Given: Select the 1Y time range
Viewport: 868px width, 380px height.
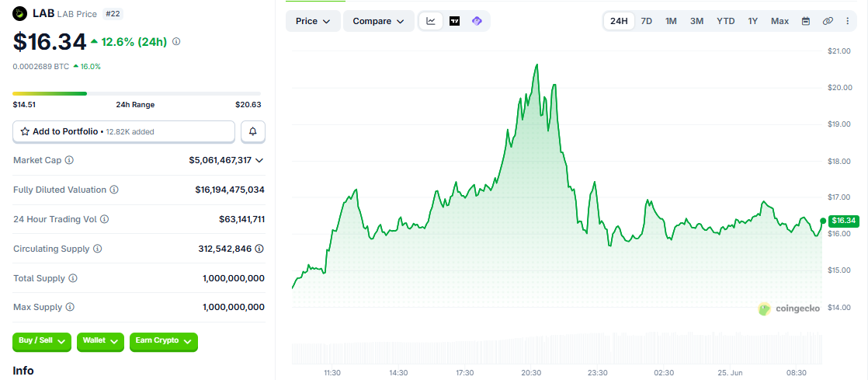Looking at the screenshot, I should (x=753, y=21).
